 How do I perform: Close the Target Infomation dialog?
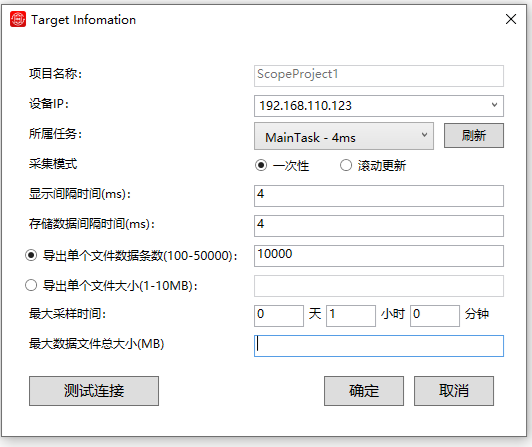[x=511, y=19]
